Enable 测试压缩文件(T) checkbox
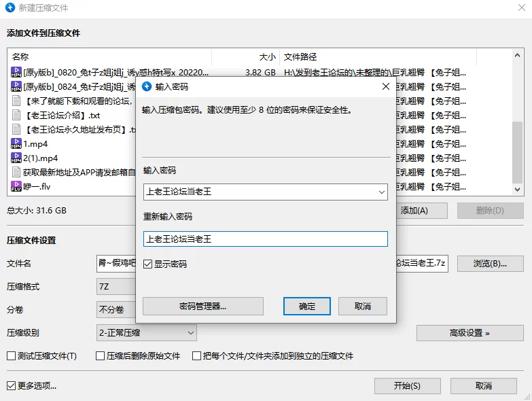This screenshot has height=401, width=532. [x=11, y=355]
